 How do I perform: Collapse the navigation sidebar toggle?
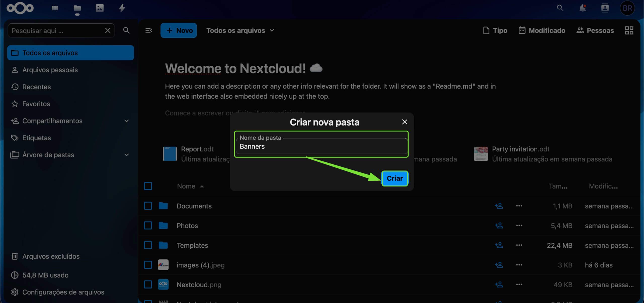pyautogui.click(x=149, y=30)
